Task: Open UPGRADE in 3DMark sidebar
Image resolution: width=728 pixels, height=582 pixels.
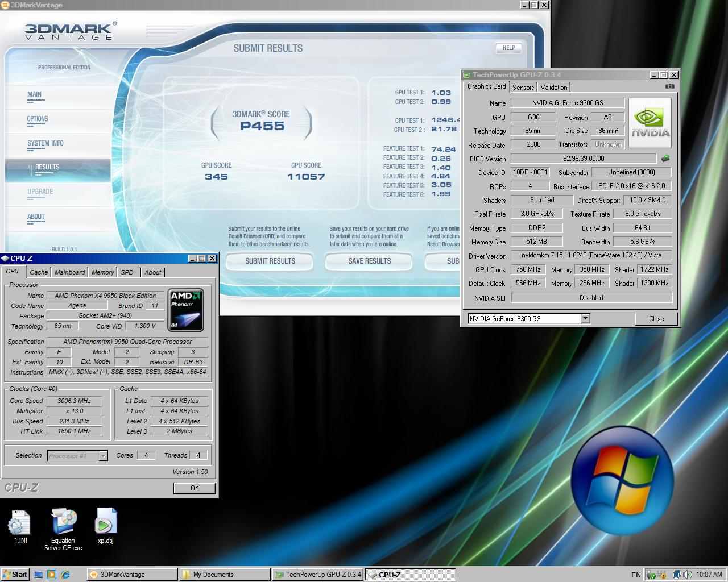Action: coord(40,192)
